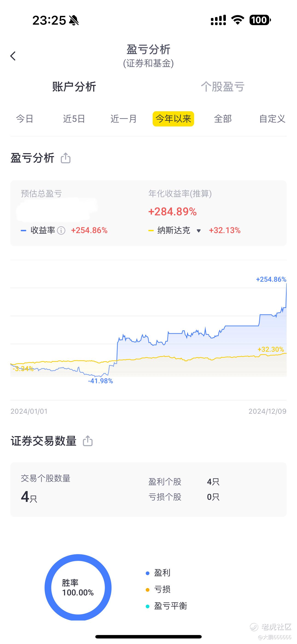Viewport: 297px width, 644px height.
Task: Open the 自定义 date range picker
Action: click(x=272, y=119)
